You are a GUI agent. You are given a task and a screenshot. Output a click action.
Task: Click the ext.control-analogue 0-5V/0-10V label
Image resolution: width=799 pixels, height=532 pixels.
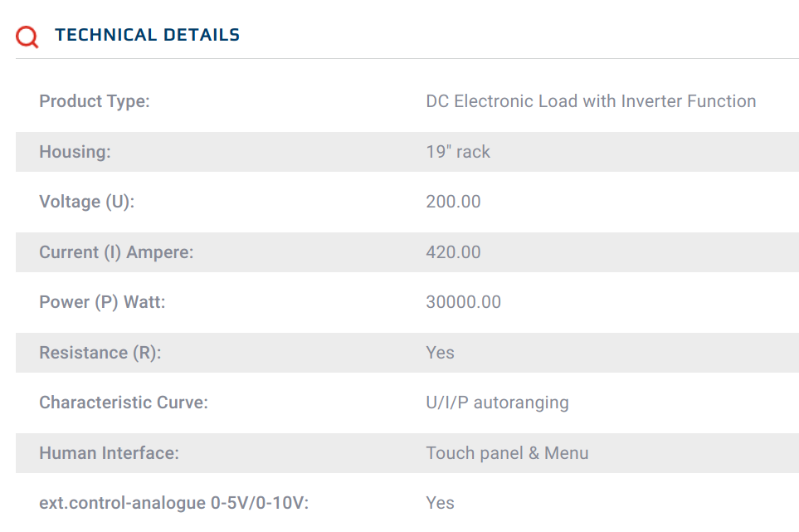[x=173, y=503]
